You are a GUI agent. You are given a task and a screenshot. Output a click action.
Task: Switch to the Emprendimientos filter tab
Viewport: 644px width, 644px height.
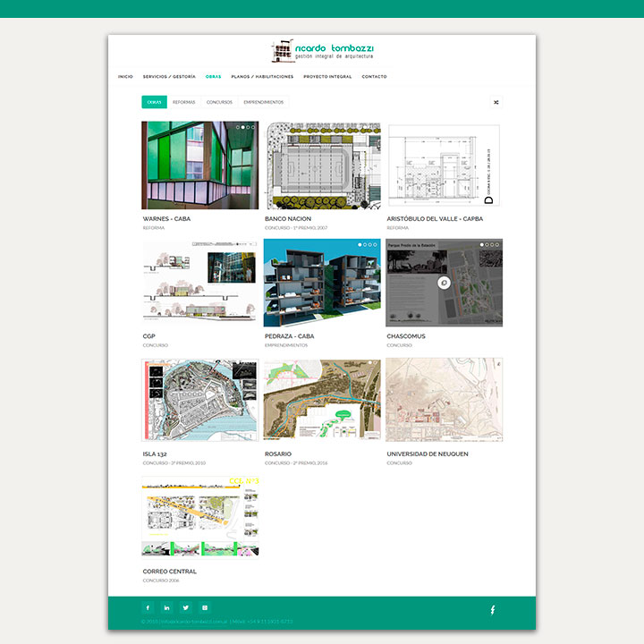263,102
